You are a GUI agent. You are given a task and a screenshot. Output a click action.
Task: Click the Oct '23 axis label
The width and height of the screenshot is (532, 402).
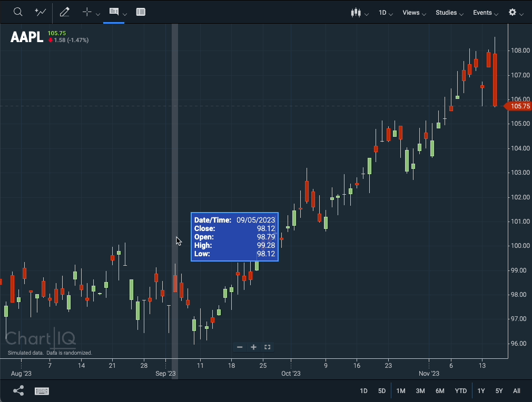tap(291, 374)
